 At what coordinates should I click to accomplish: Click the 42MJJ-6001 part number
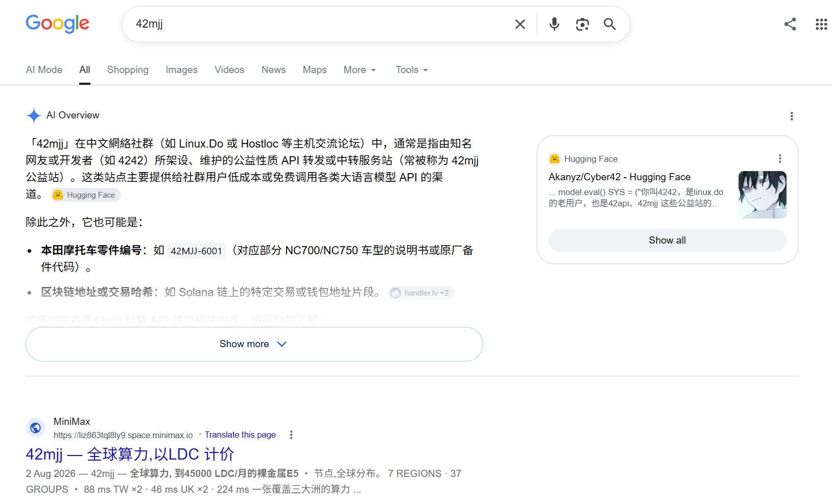point(196,251)
